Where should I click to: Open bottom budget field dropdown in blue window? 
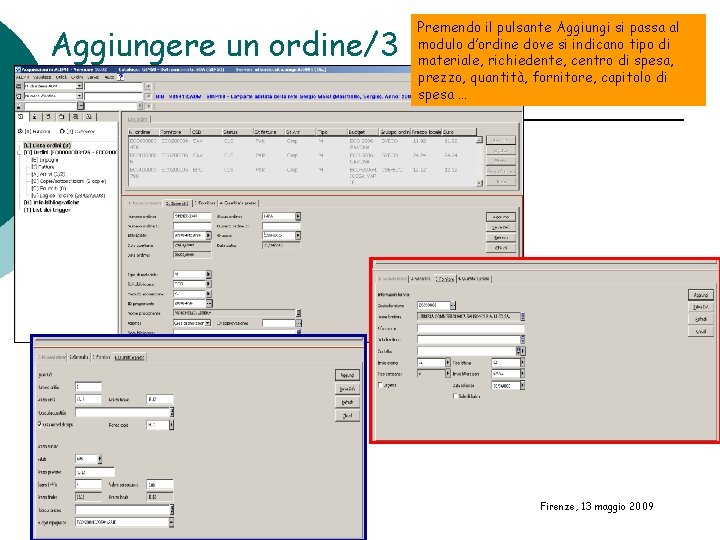(171, 522)
